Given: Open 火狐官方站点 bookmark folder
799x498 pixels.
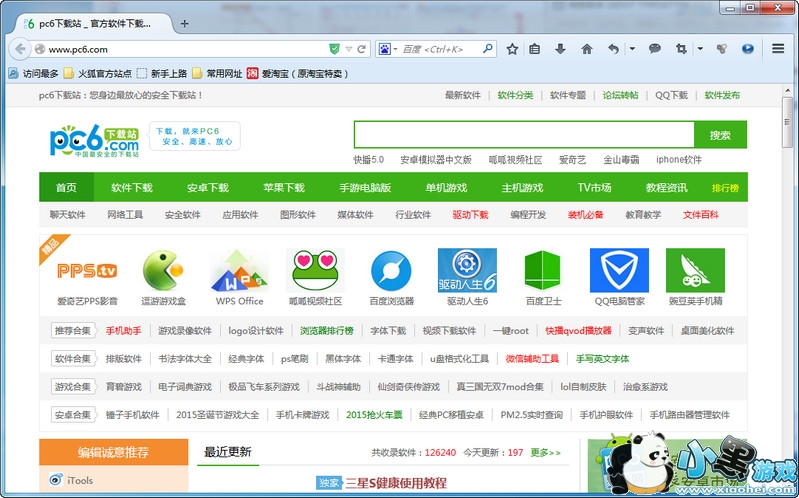Looking at the screenshot, I should click(x=97, y=73).
